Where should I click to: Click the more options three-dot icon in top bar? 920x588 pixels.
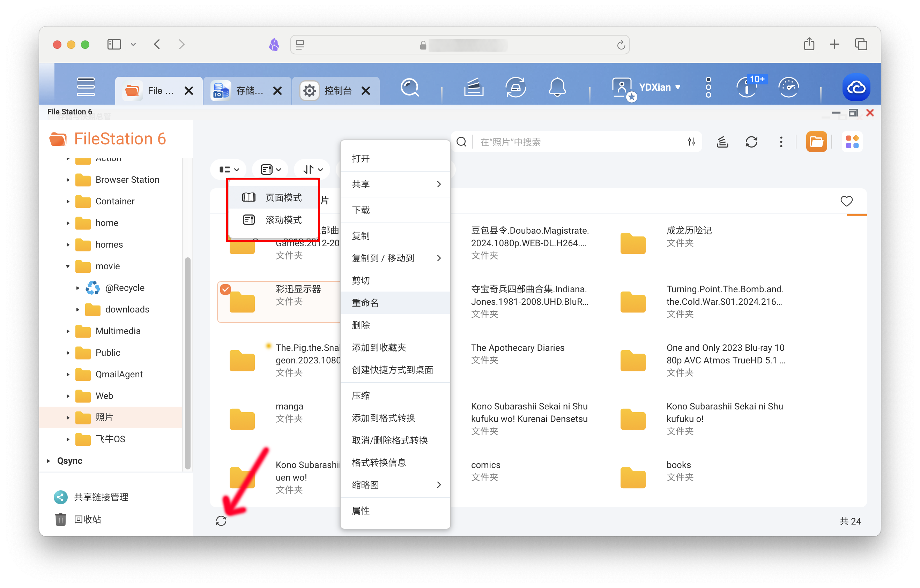708,88
